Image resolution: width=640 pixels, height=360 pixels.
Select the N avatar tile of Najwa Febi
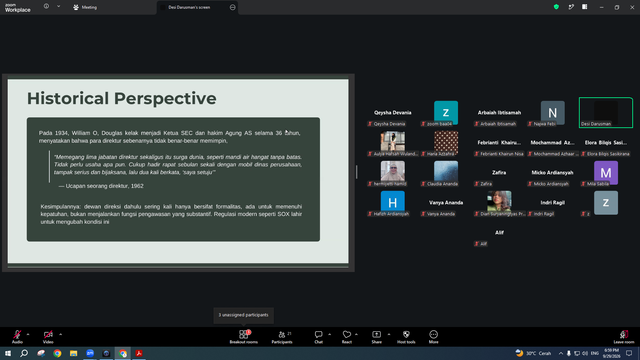click(553, 113)
